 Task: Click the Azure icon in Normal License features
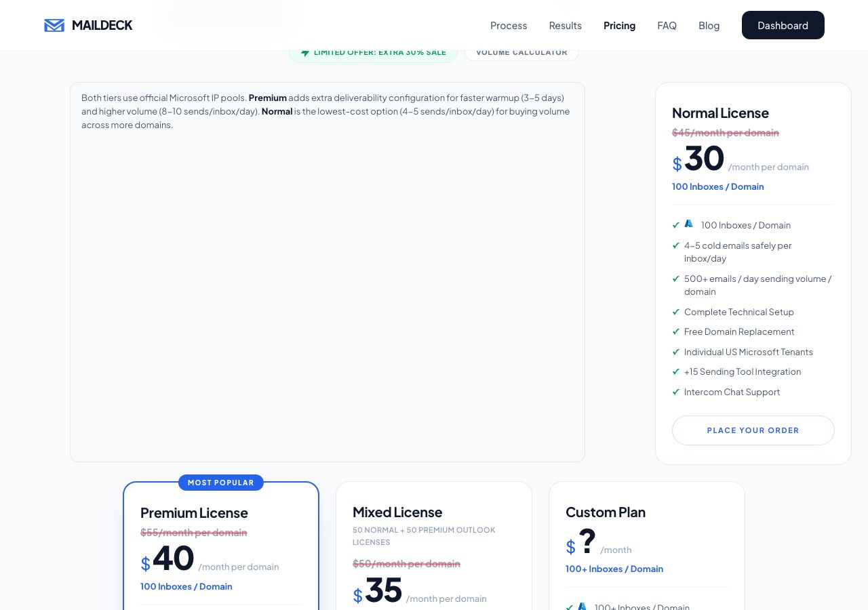coord(689,224)
